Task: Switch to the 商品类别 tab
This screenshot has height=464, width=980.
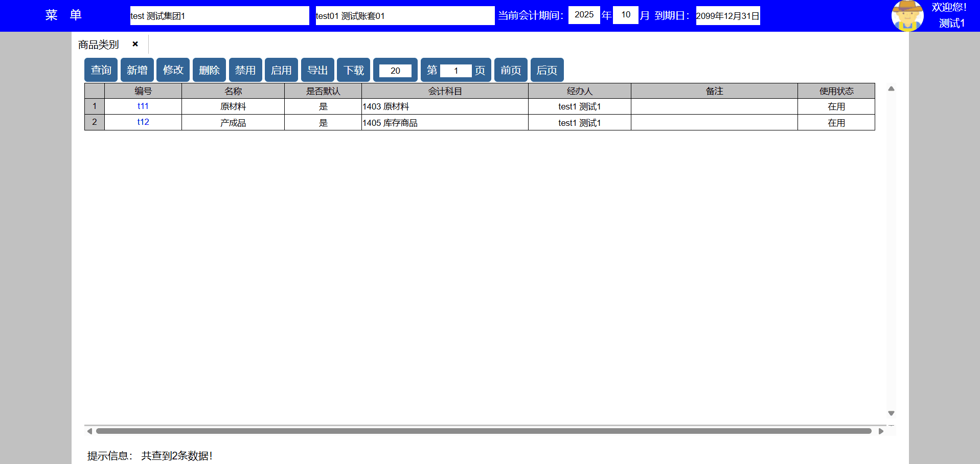Action: pos(99,45)
